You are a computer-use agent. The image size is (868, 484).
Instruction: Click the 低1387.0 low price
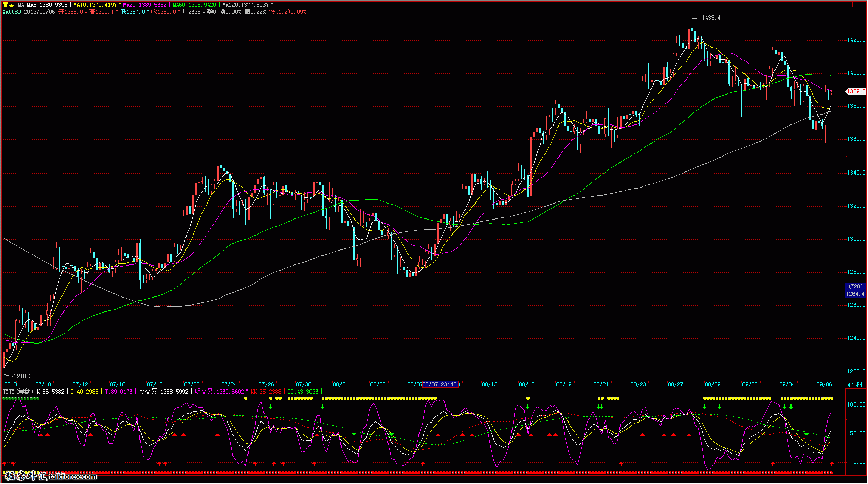tap(132, 12)
